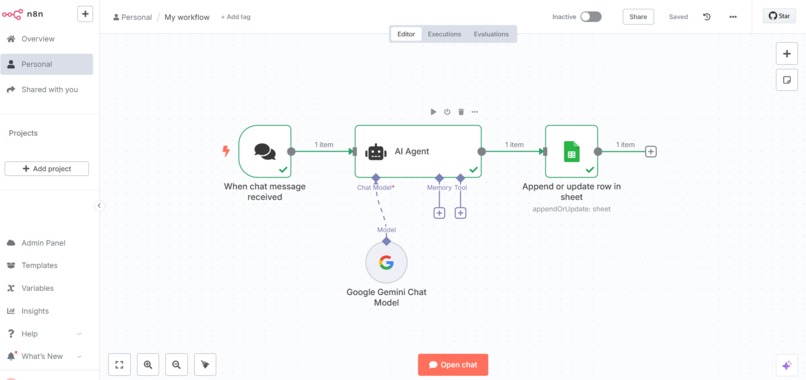
Task: Open Templates from the sidebar
Action: coord(39,265)
